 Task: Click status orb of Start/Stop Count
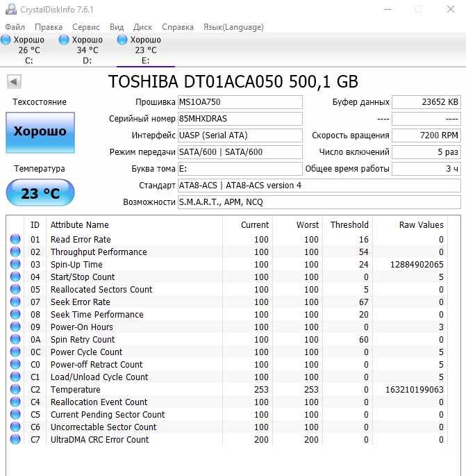[x=15, y=277]
